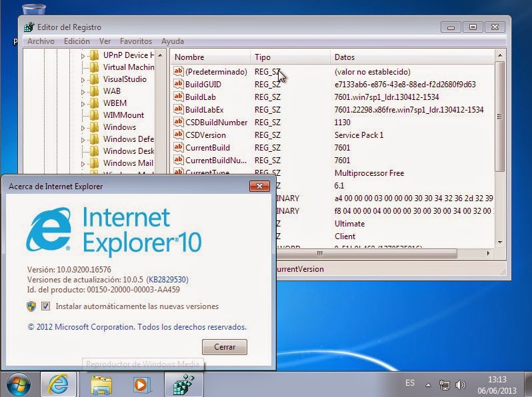Select the WIMMount tree key
This screenshot has height=397, width=532.
[x=123, y=115]
